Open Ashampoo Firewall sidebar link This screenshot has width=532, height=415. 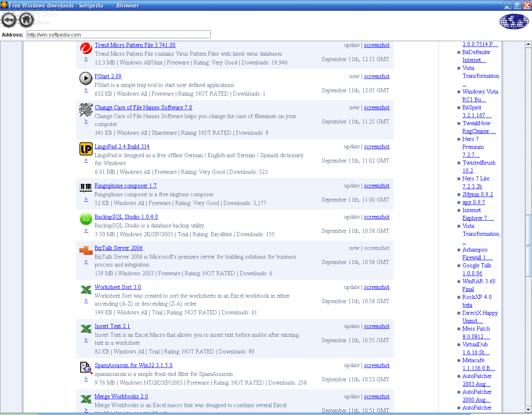pyautogui.click(x=478, y=254)
